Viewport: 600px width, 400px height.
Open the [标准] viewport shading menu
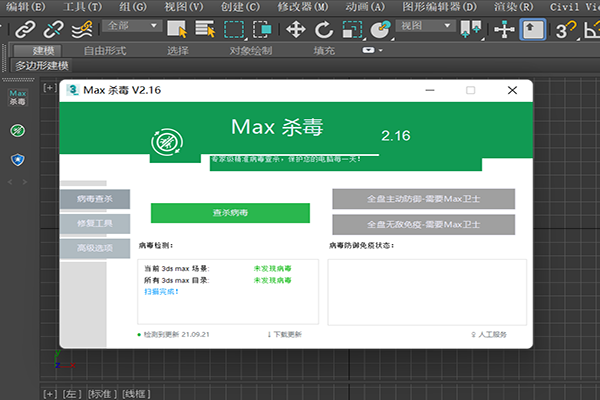[102, 394]
